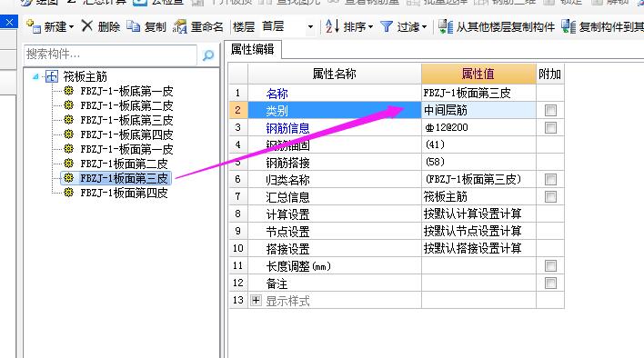Select tree item FBZJ-1板面第四皮
The image size is (644, 358).
tap(124, 193)
